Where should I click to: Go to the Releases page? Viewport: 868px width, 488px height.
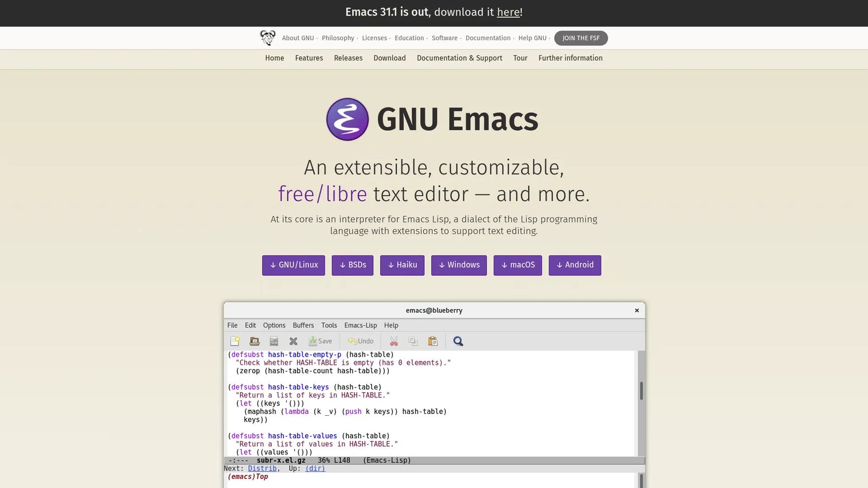(x=349, y=58)
